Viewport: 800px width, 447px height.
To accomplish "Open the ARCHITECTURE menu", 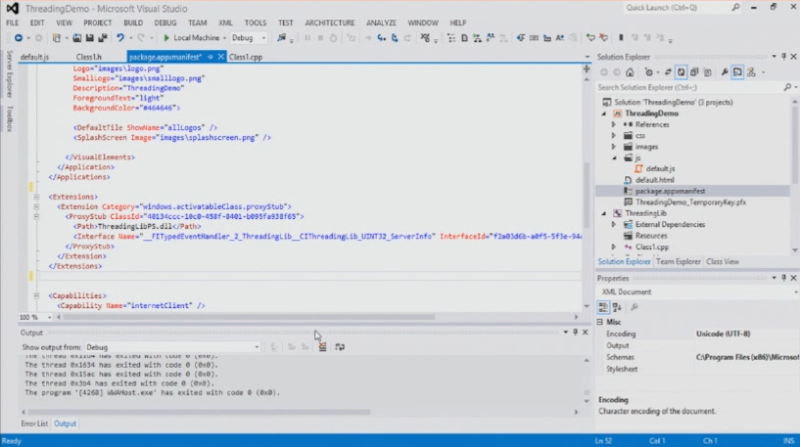I will [x=330, y=23].
